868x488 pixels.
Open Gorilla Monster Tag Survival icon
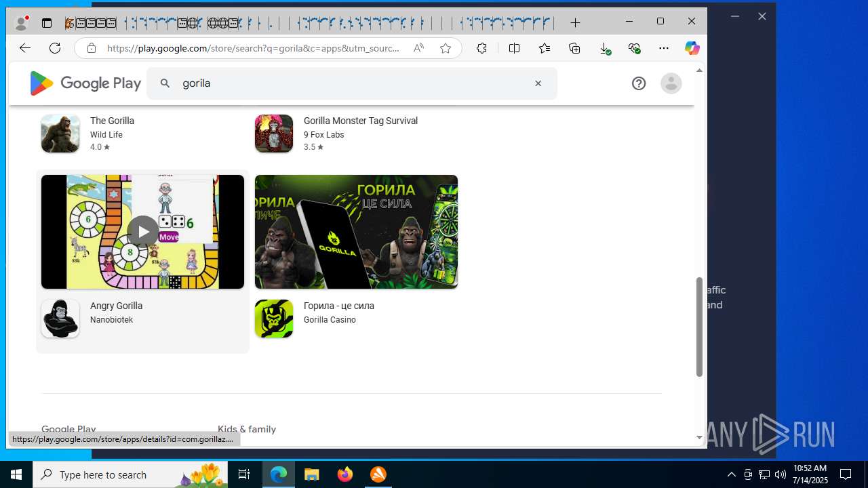[x=274, y=133]
